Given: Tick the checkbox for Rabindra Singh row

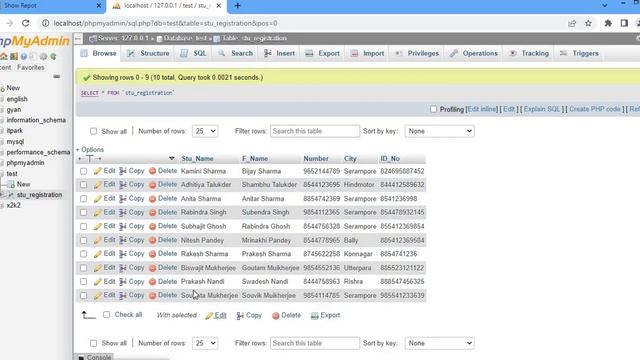Looking at the screenshot, I should (83, 212).
